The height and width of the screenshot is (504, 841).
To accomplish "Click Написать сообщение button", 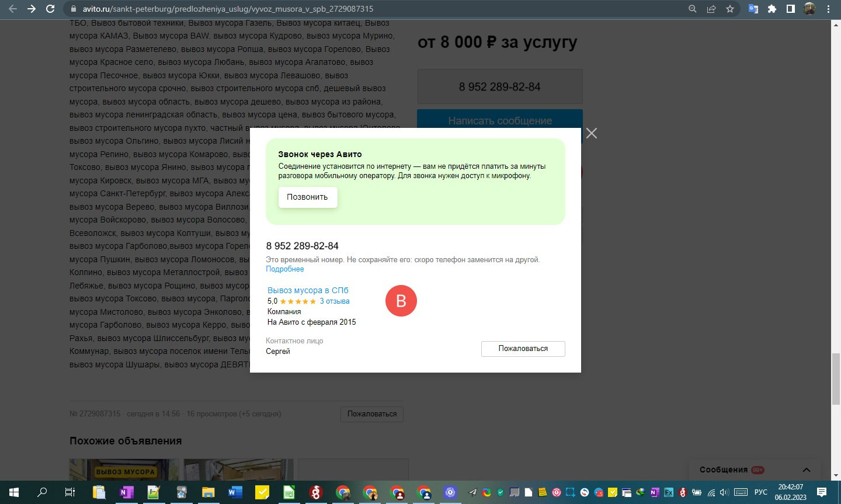I will 500,120.
